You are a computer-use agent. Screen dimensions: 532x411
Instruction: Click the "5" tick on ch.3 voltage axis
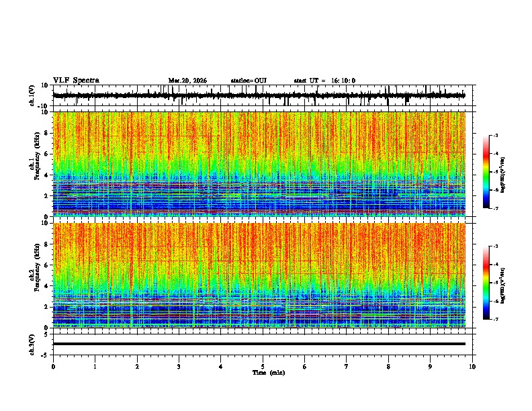(46, 334)
